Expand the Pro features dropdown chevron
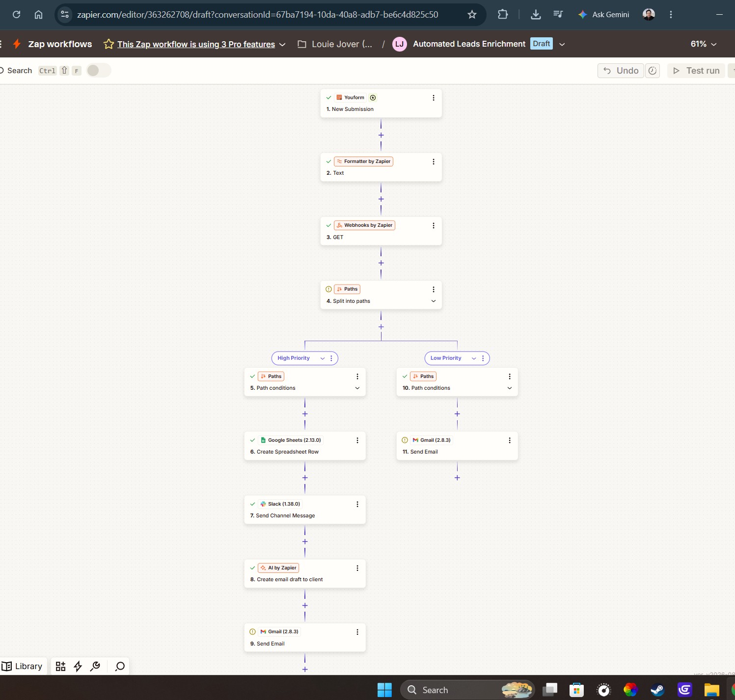The image size is (735, 700). coord(282,44)
